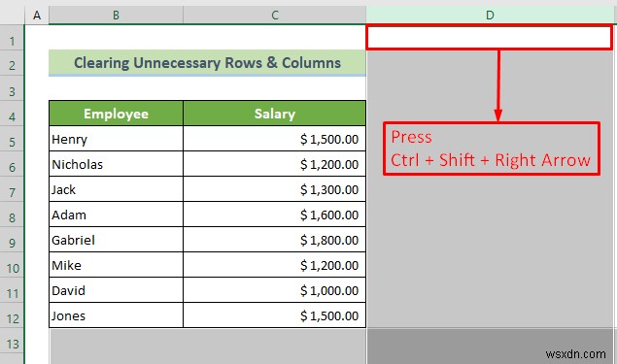Select row 7 header
Viewport: 617px width, 364px height.
(x=12, y=189)
